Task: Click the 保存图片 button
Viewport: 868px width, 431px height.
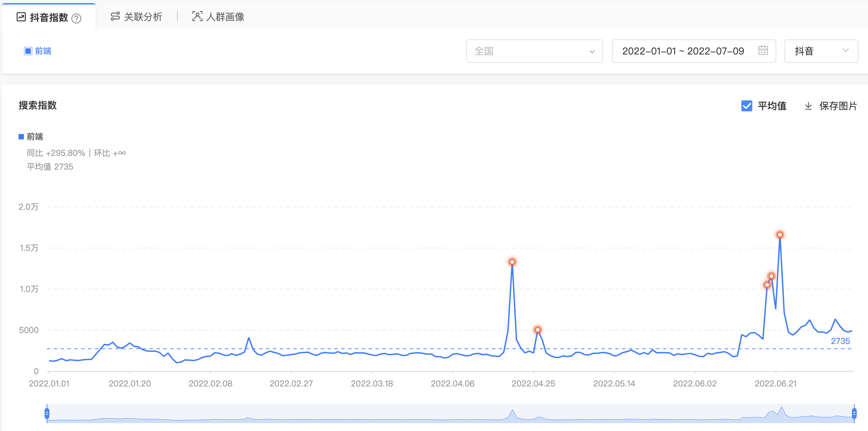Action: coord(838,106)
